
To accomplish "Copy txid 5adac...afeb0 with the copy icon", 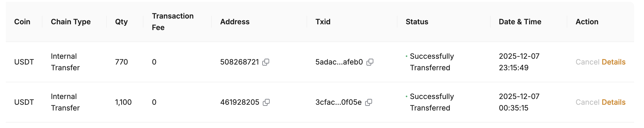I will (x=370, y=62).
